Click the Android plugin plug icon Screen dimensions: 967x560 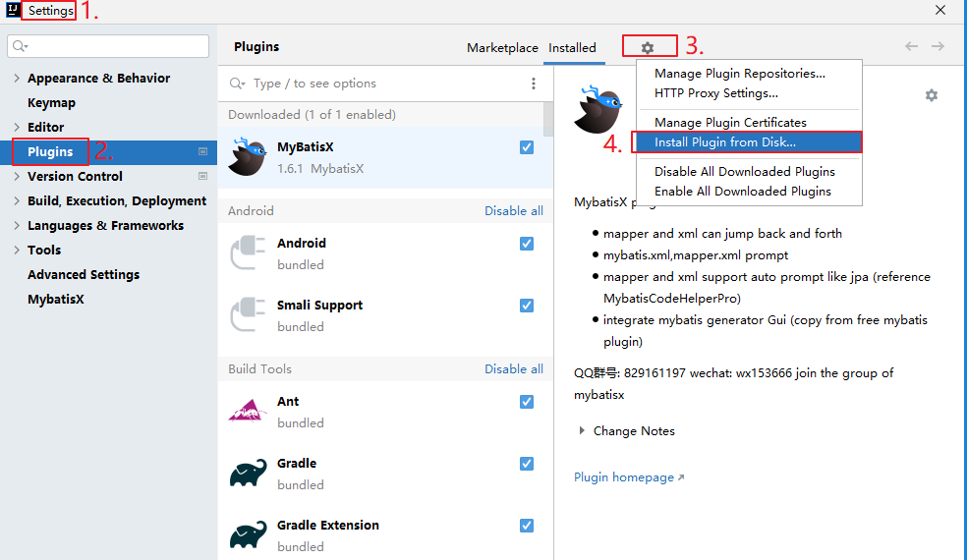point(248,252)
